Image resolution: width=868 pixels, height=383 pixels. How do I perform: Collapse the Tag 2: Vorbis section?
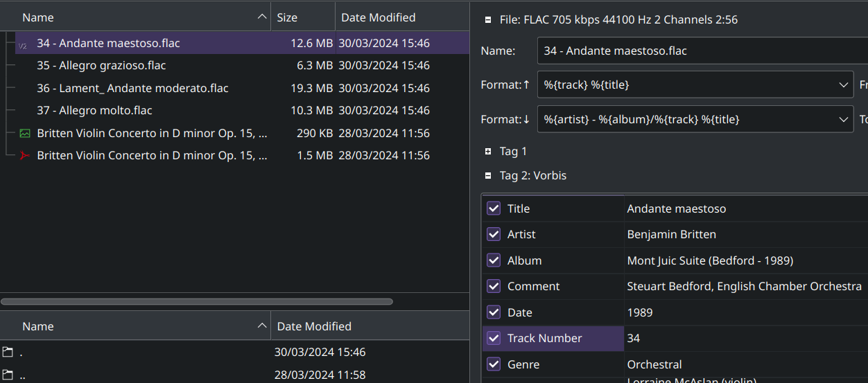(x=488, y=176)
